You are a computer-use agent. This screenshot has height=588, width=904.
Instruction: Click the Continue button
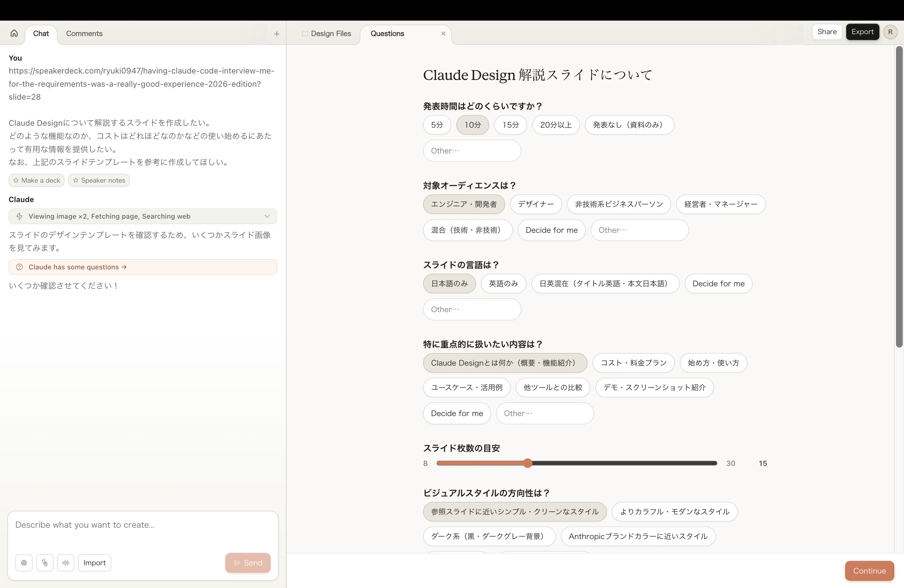tap(870, 570)
